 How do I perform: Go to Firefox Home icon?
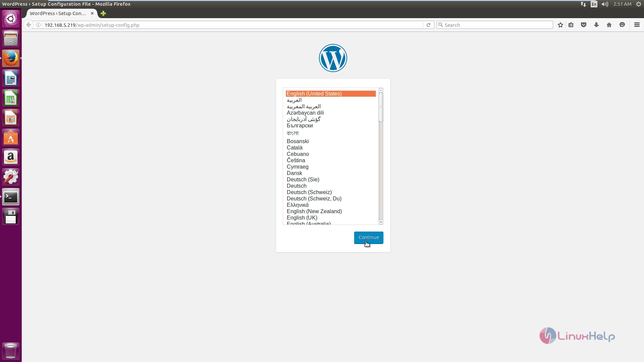click(x=609, y=25)
